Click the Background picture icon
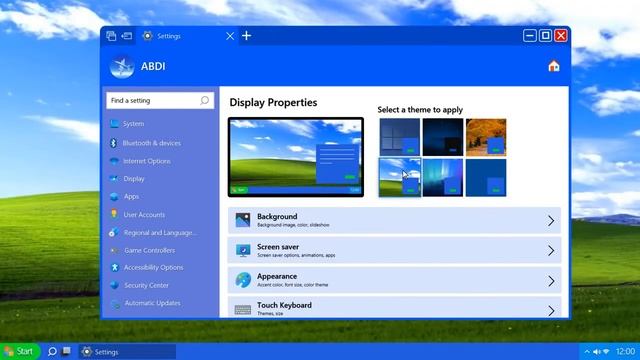 (x=243, y=220)
